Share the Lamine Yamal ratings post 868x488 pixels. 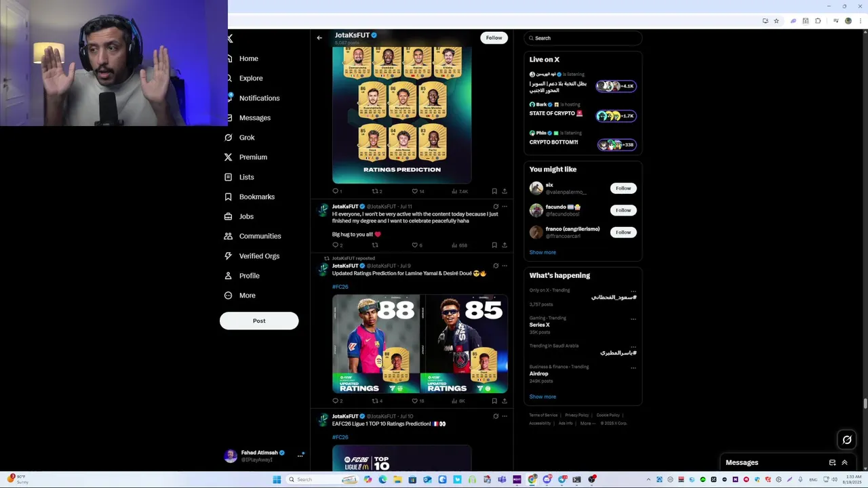[x=504, y=401]
